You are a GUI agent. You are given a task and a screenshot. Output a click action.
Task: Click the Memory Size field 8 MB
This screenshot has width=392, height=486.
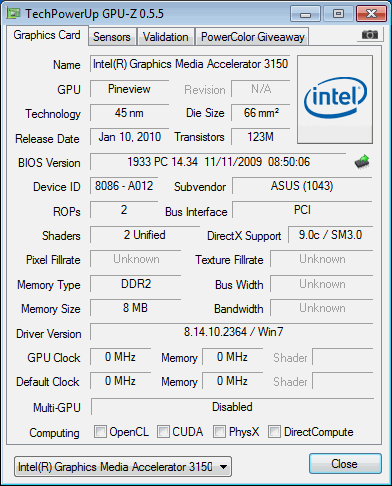(x=136, y=308)
